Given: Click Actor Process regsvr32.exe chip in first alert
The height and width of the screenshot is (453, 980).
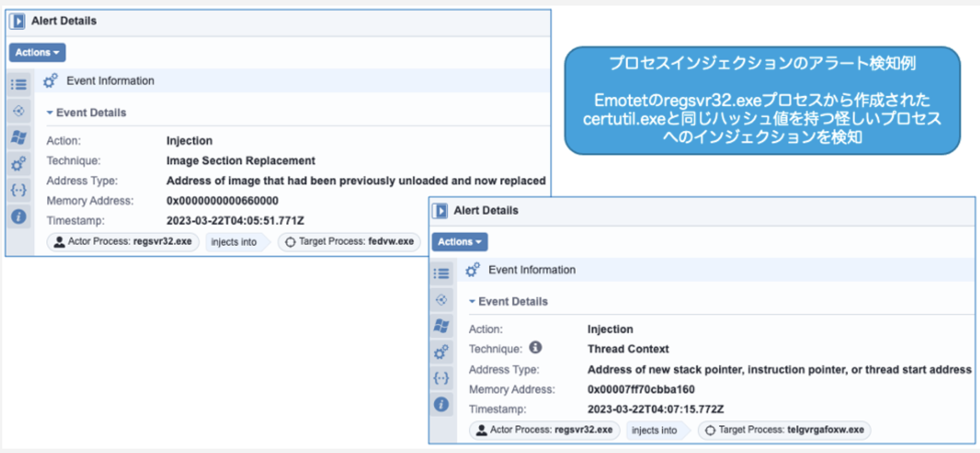Looking at the screenshot, I should 123,242.
